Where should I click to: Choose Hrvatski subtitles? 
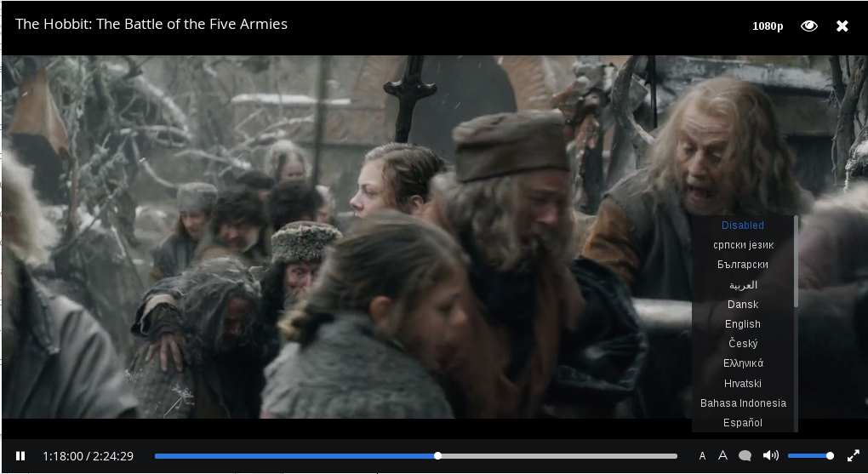coord(742,383)
